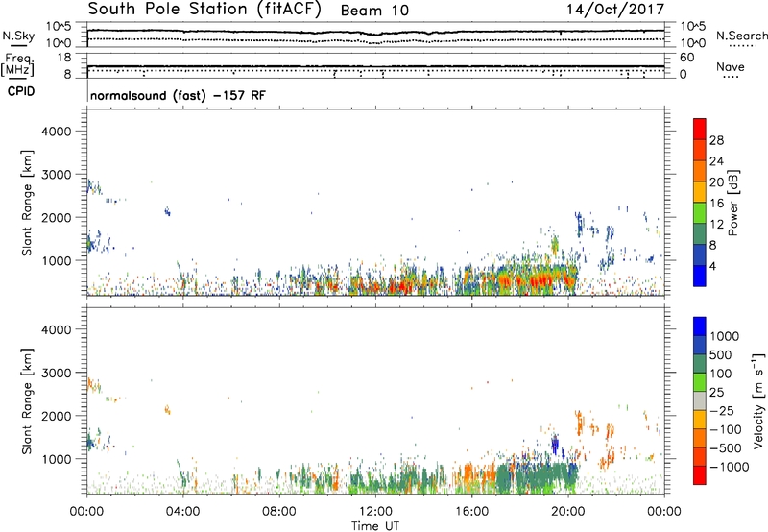Viewport: 768px width, 532px height.
Task: Click the '100' value on Velocity colorbar
Action: (x=720, y=374)
